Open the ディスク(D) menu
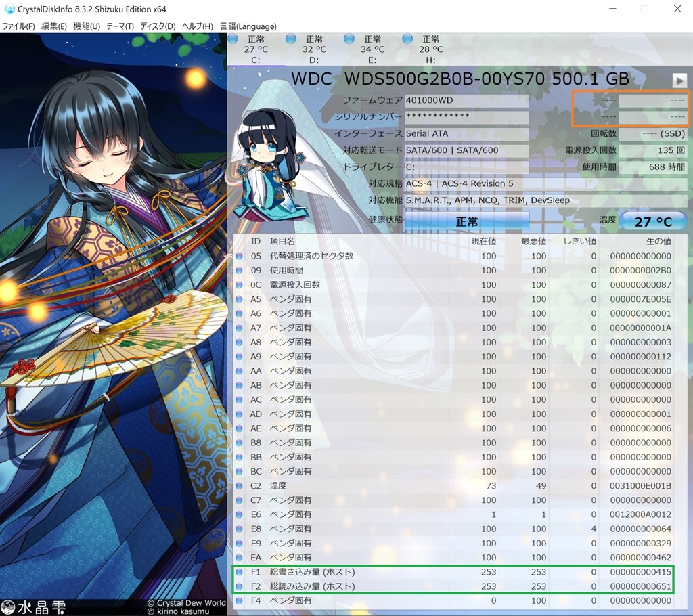Screen dimensions: 693x616 tap(154, 26)
